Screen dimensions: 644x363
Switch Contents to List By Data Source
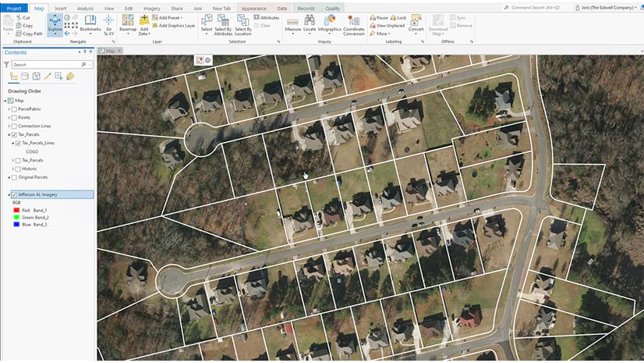25,77
